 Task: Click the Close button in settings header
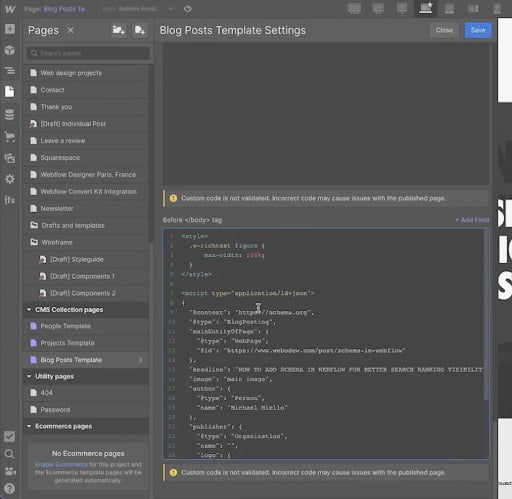pos(444,30)
